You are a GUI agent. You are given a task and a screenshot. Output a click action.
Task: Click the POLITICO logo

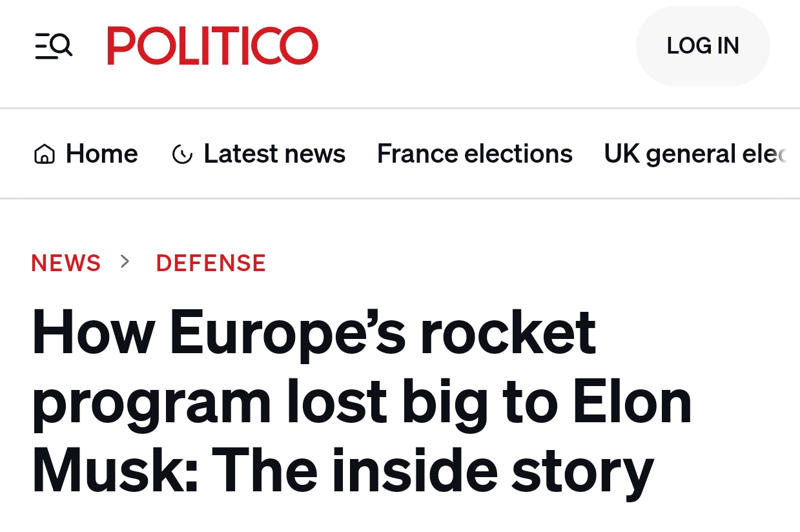[x=212, y=46]
